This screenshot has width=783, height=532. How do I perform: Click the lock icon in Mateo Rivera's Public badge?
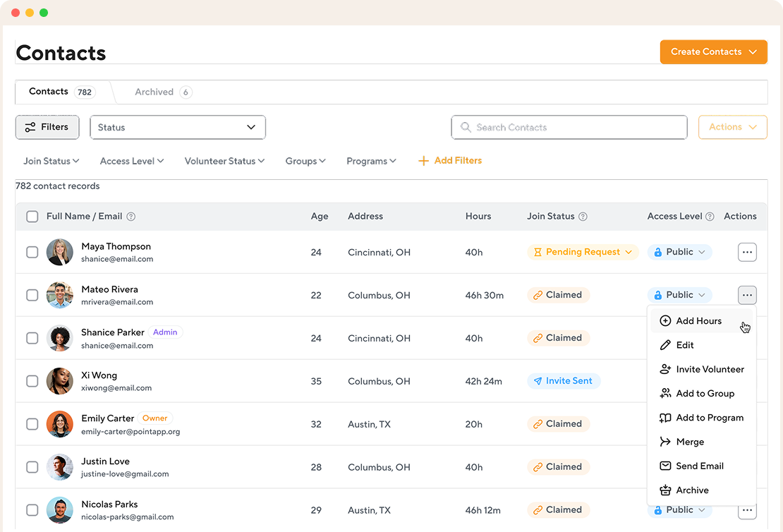(x=657, y=295)
